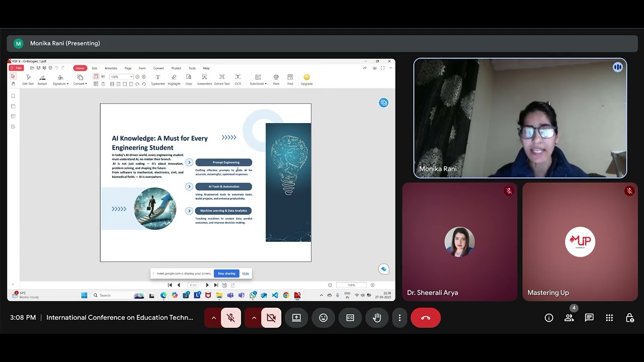Image resolution: width=644 pixels, height=362 pixels.
Task: Open the Meet activities panel
Action: (609, 318)
